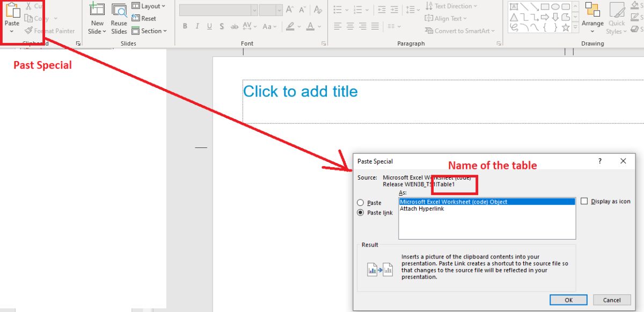Toggle Underline formatting
Viewport: 644px width, 312px height.
pos(209,26)
